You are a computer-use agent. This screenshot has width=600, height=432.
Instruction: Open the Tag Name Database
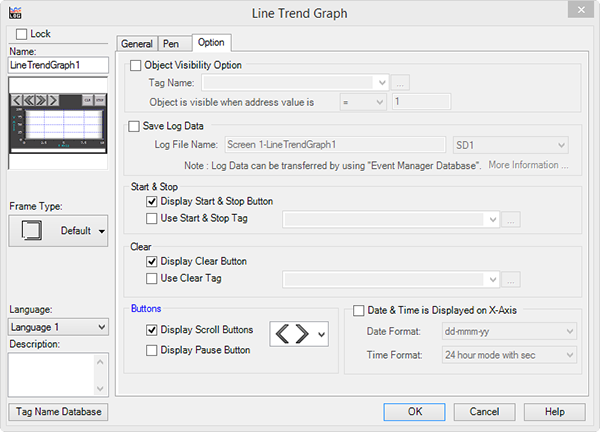point(58,412)
